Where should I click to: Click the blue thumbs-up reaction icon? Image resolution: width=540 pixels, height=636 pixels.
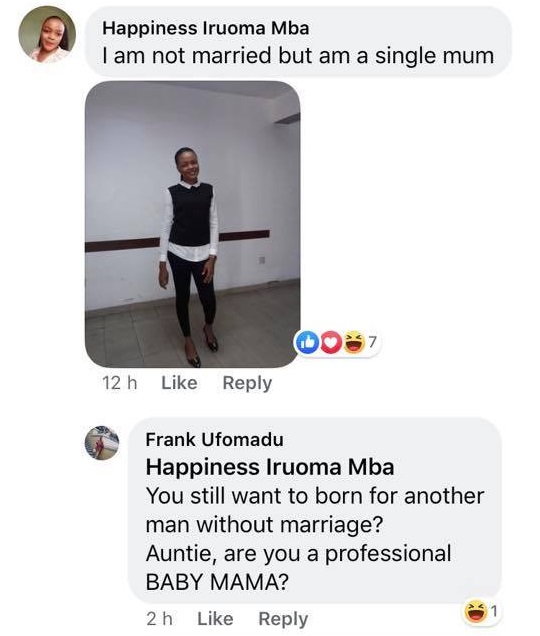[x=307, y=343]
